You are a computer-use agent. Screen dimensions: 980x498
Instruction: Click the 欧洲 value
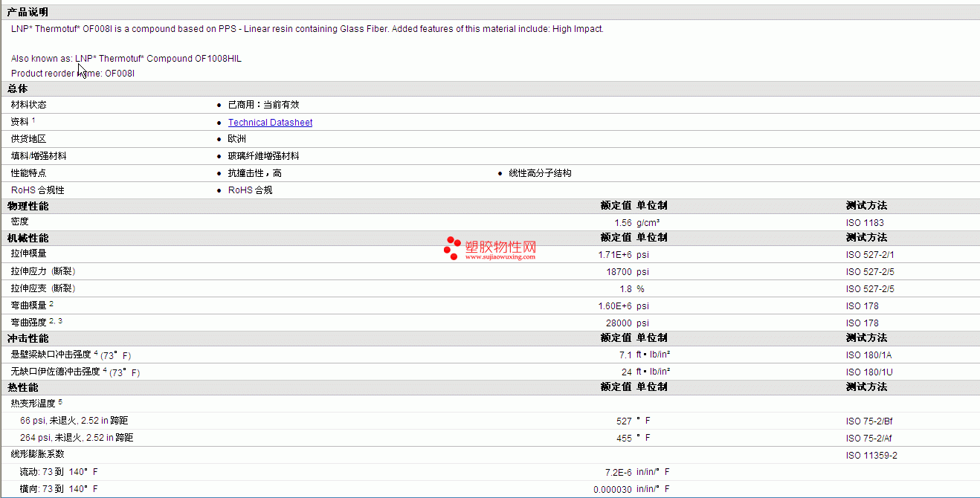click(237, 139)
